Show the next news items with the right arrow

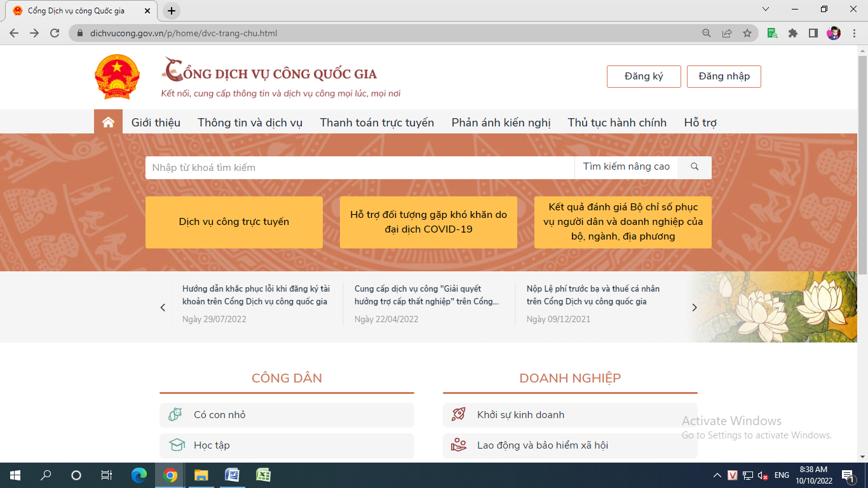coord(695,308)
